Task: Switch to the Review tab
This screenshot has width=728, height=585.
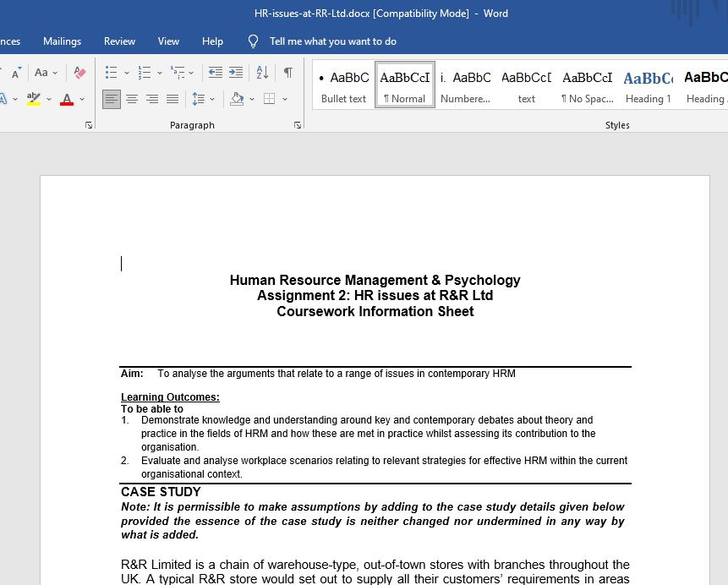Action: tap(119, 41)
